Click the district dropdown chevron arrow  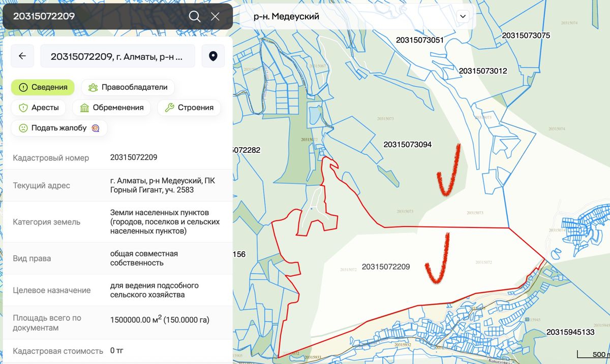tap(463, 16)
